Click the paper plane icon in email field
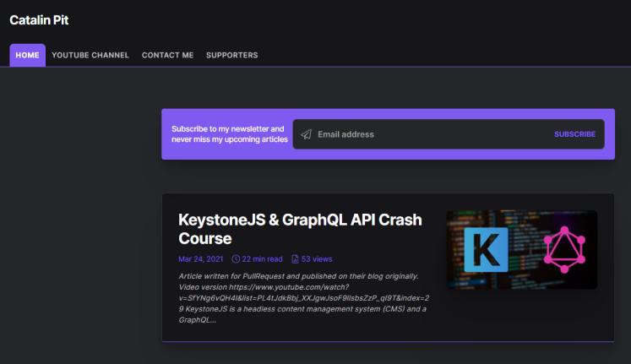631x364 pixels. [307, 134]
